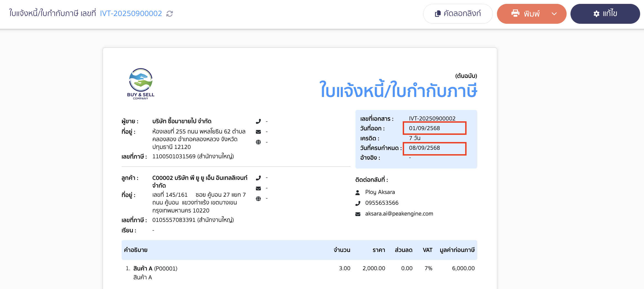The width and height of the screenshot is (644, 289).
Task: Click the phone icon beside 0955653566
Action: 358,203
